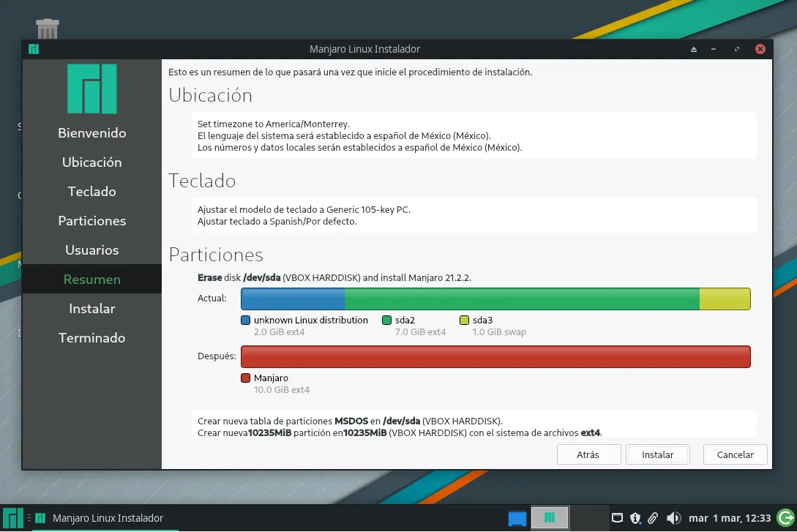Select the Terminado step in sidebar

coord(92,338)
